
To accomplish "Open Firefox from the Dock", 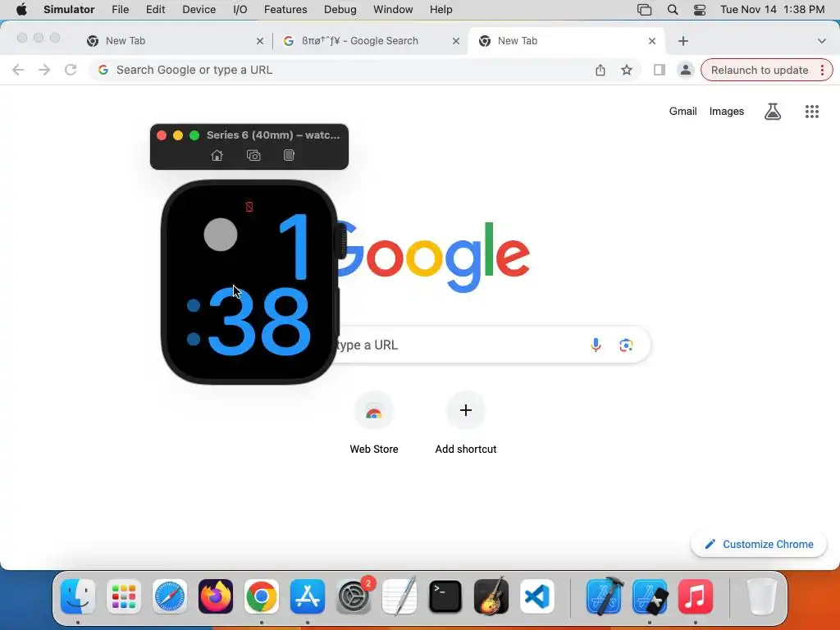I will pos(216,596).
